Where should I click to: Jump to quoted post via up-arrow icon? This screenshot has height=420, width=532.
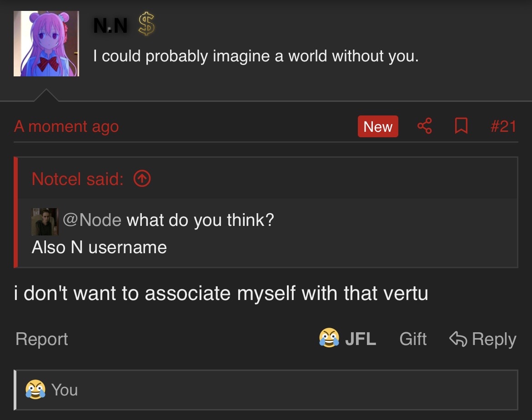142,179
